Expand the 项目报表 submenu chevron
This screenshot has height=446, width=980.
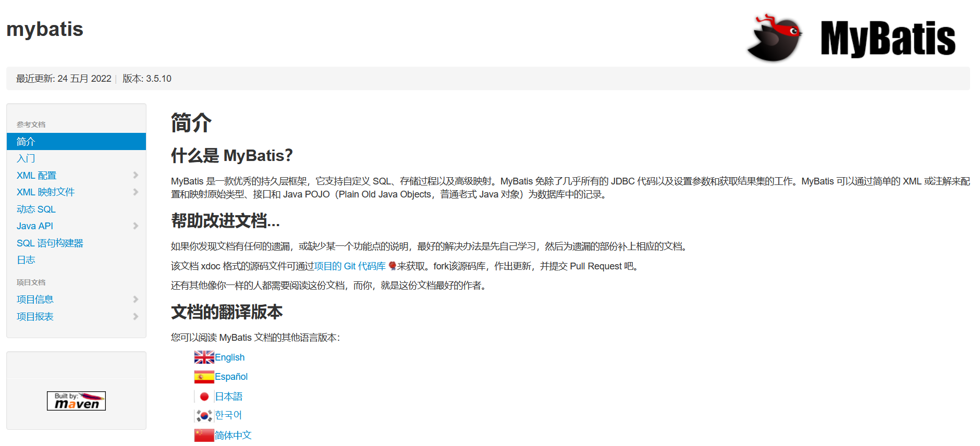coord(136,316)
